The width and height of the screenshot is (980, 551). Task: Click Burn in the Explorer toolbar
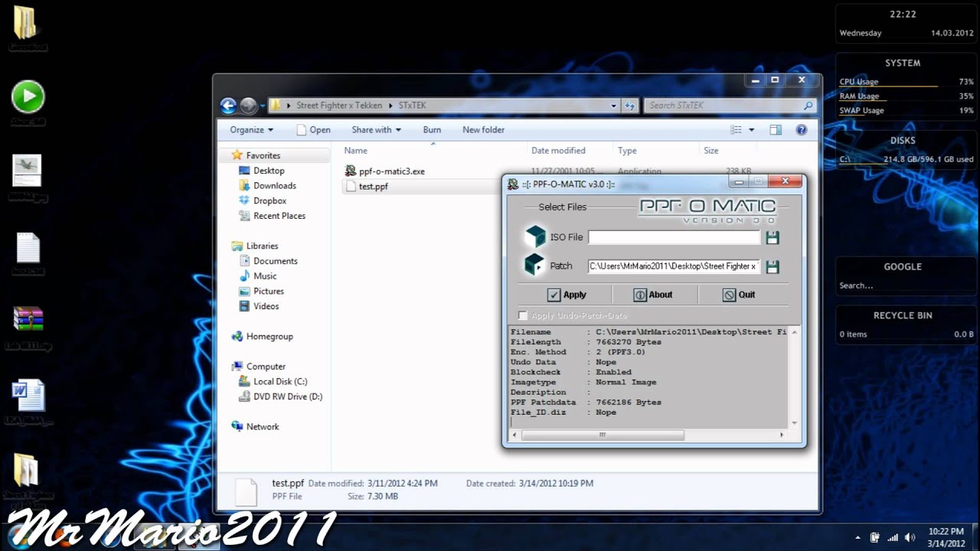coord(432,130)
